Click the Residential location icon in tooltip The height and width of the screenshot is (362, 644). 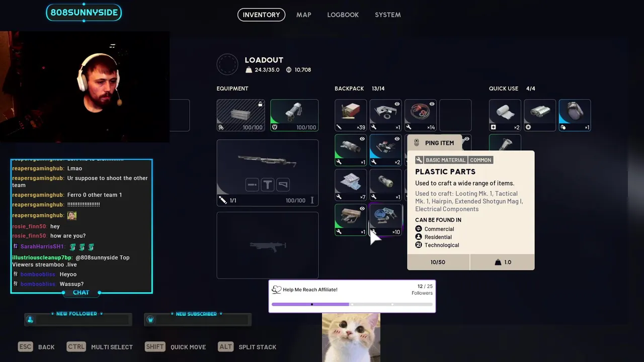[x=419, y=237]
